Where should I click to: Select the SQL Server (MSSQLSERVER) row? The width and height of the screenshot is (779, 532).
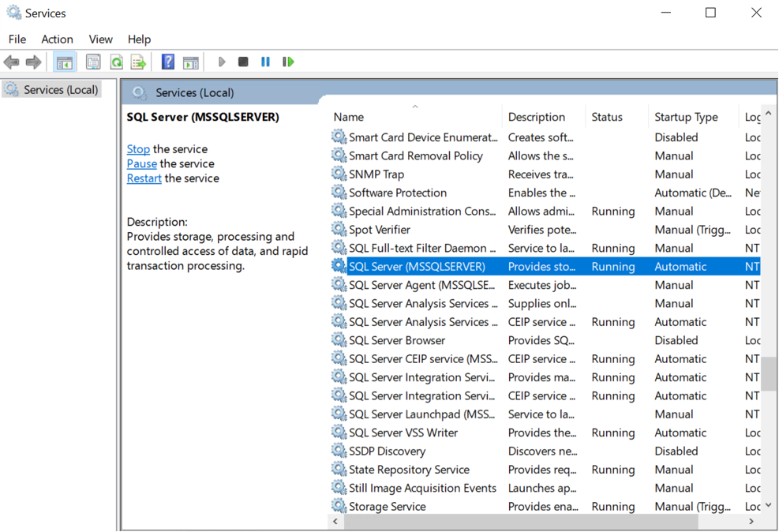tap(545, 266)
